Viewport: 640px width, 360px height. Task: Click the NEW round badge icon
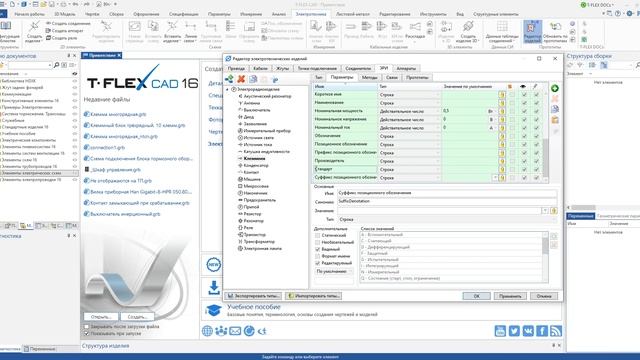pyautogui.click(x=213, y=264)
